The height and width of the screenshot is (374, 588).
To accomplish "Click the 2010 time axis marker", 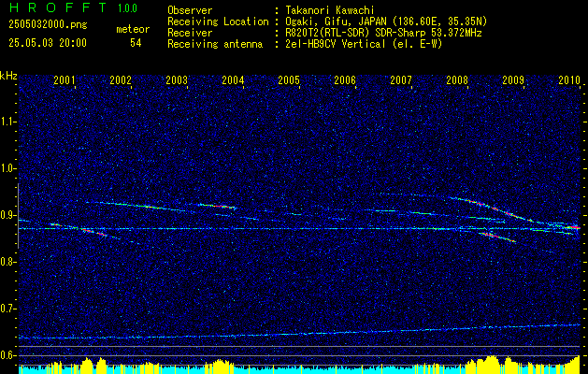I will tap(569, 79).
